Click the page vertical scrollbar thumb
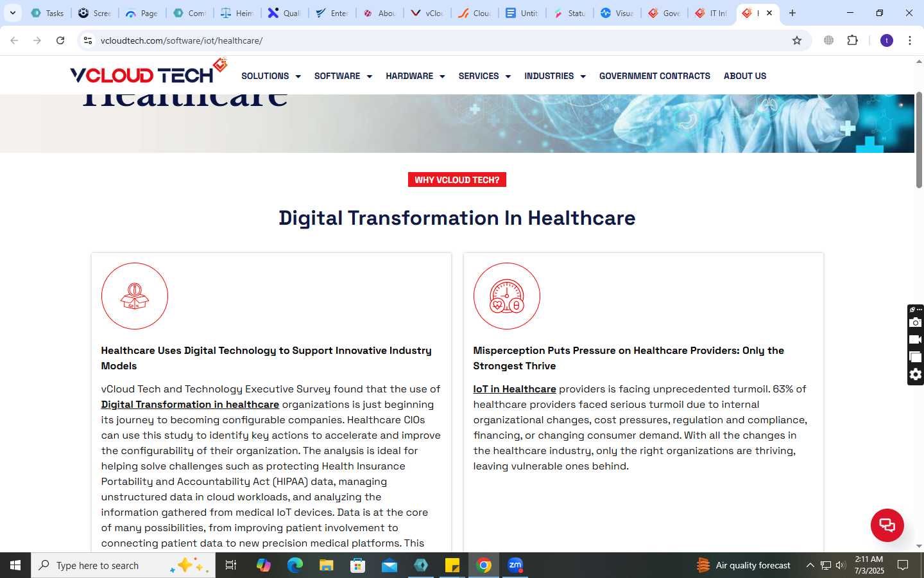924x578 pixels. 919,140
